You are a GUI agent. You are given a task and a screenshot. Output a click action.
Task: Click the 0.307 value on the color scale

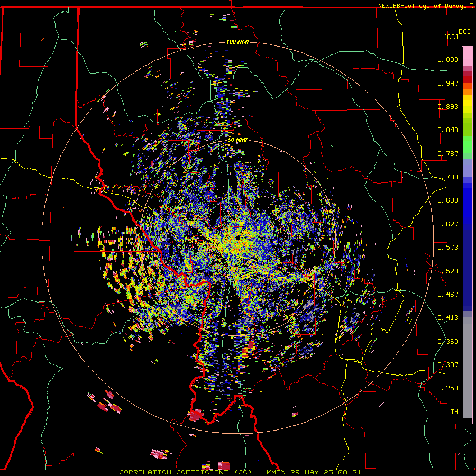coord(448,365)
